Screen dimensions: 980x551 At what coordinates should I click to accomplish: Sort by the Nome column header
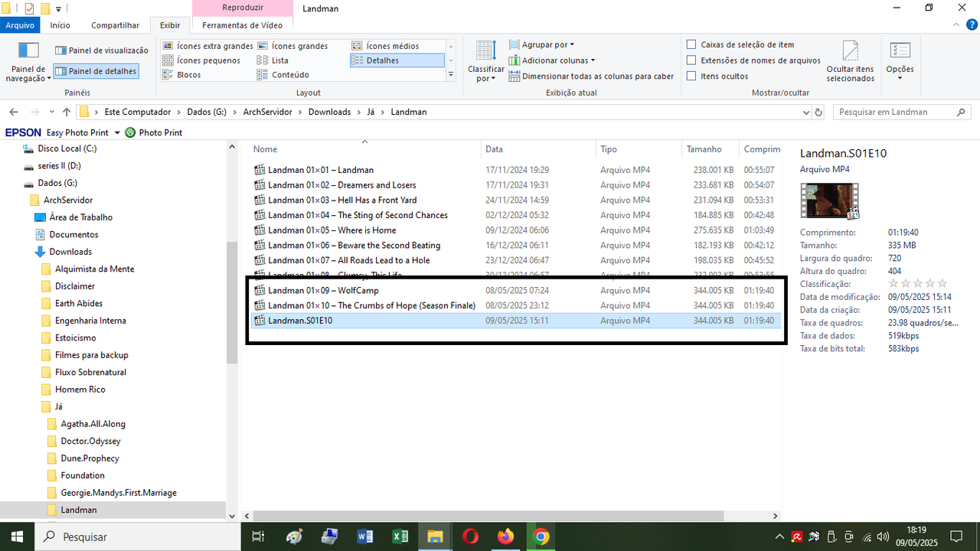coord(360,149)
